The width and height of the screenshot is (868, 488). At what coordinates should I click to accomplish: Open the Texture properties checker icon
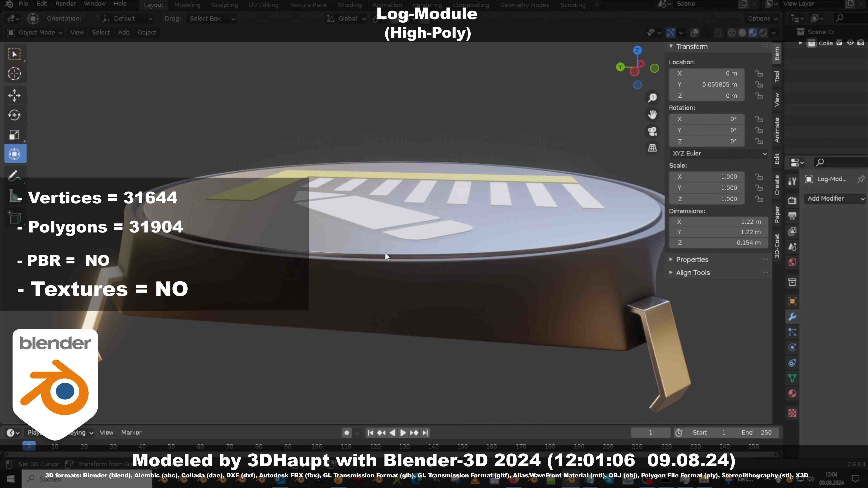pos(792,413)
